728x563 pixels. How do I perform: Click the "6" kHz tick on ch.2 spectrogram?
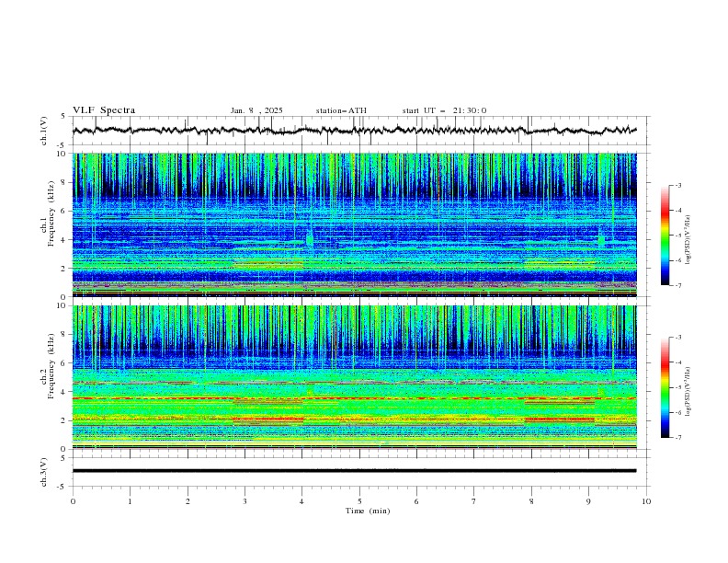64,363
